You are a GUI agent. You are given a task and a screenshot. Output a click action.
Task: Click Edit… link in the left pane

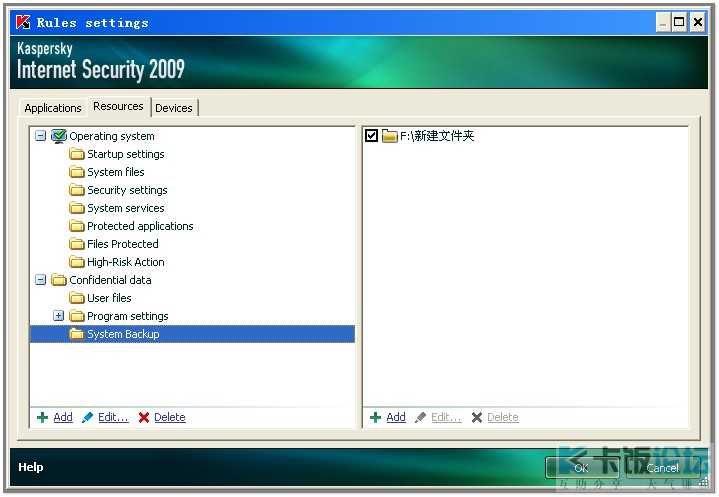coord(113,417)
